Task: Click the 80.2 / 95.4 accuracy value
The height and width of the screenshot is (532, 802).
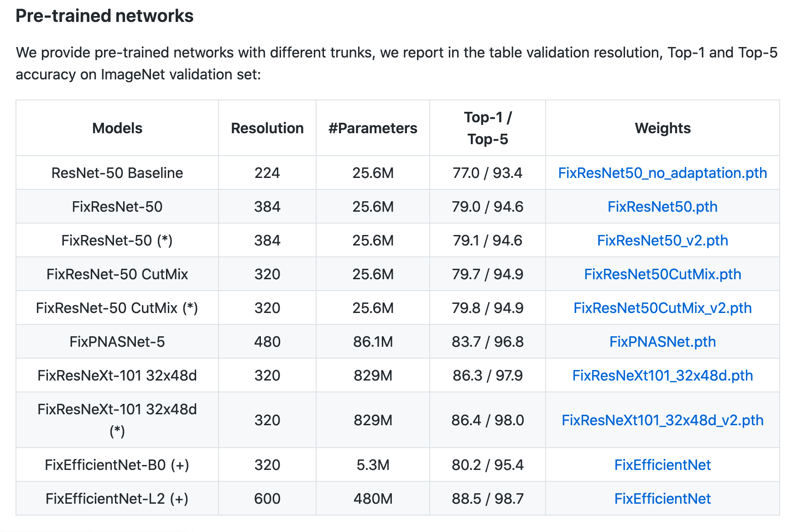Action: (x=488, y=465)
